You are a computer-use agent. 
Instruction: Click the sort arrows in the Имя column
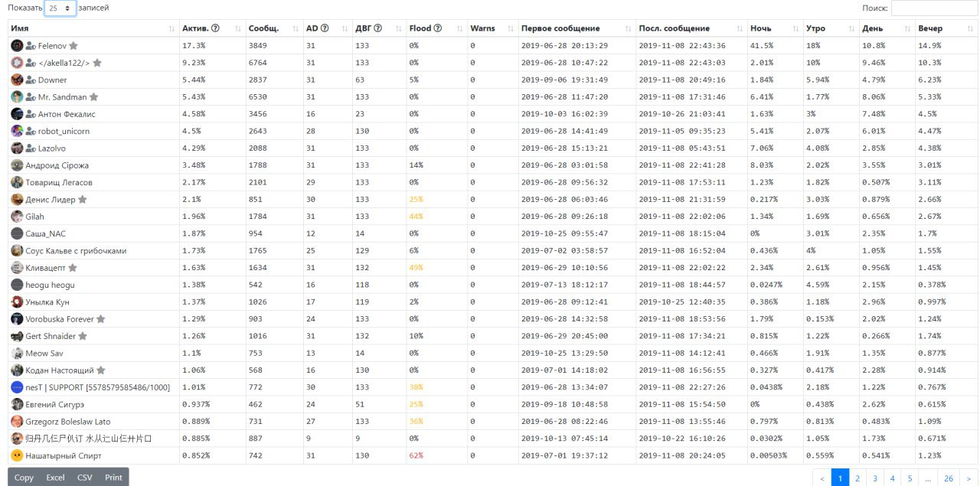point(171,28)
